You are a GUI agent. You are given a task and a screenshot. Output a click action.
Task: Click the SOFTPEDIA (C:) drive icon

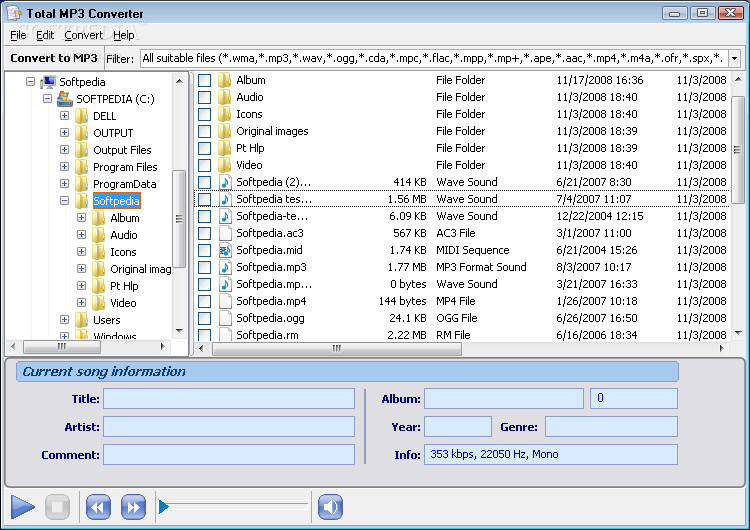click(x=65, y=99)
